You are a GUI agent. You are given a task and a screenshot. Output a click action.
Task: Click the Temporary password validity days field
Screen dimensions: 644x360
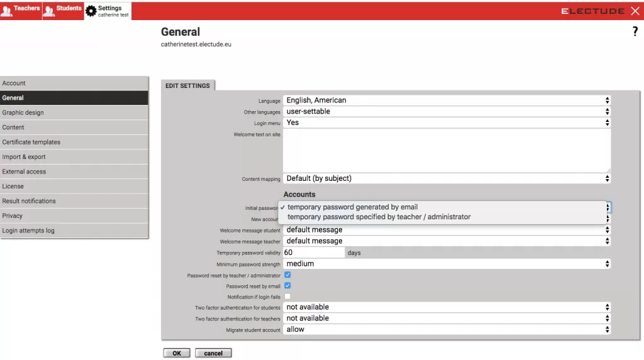tap(313, 253)
